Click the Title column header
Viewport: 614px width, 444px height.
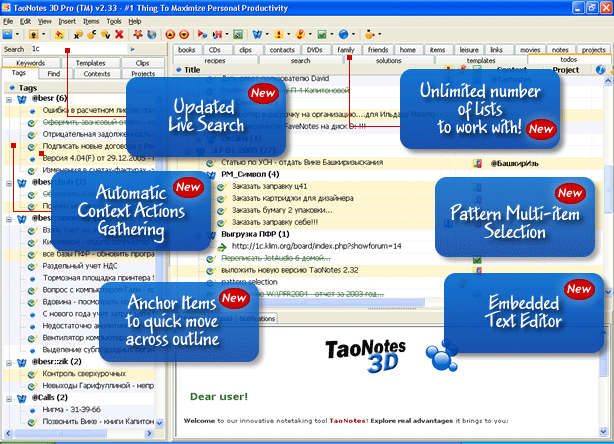[x=192, y=70]
